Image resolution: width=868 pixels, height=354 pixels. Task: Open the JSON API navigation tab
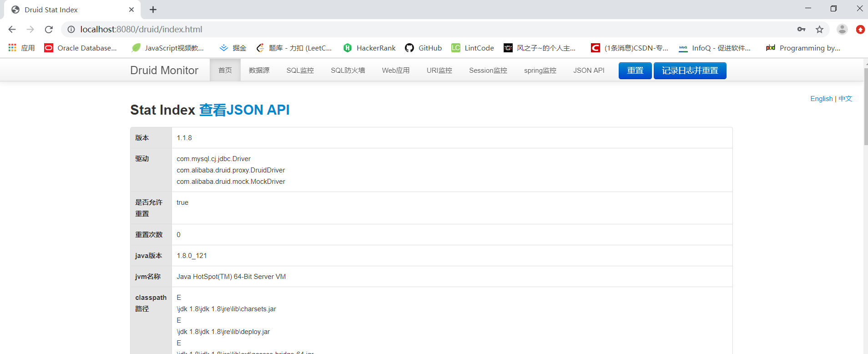coord(589,70)
